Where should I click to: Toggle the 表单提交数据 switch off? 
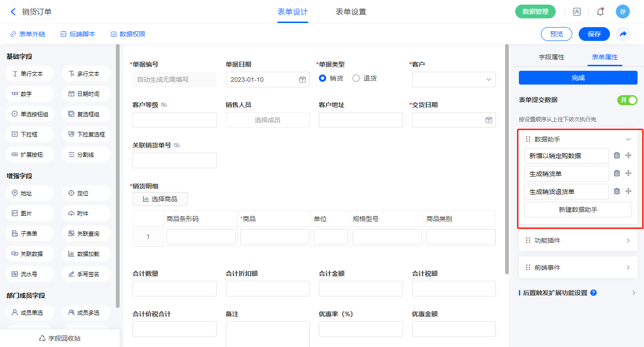point(627,100)
